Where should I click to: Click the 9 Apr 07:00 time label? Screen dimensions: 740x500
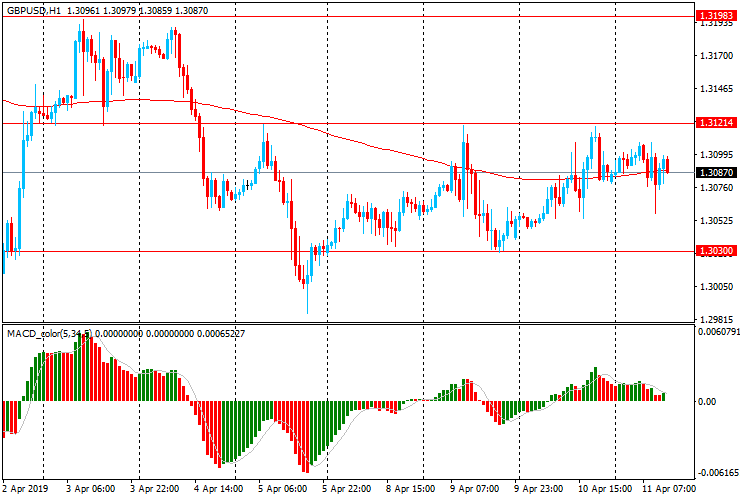(x=474, y=488)
